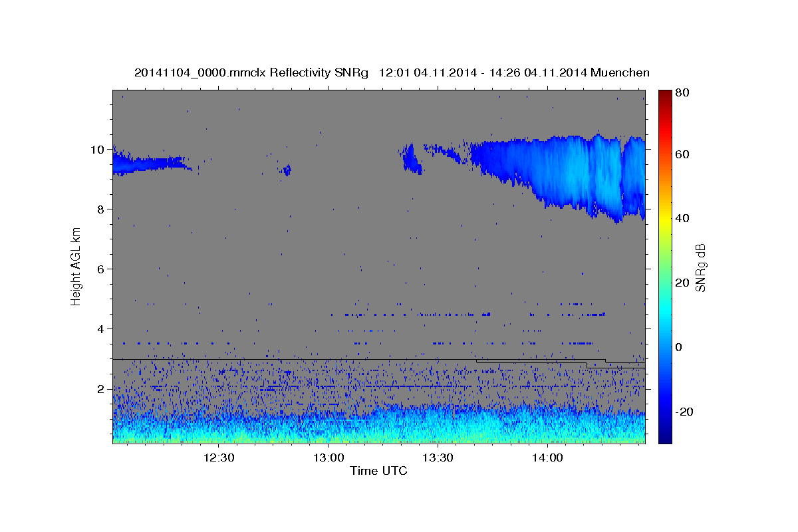Click the 'Height AGL km' axis label
The image size is (798, 532).
click(76, 266)
